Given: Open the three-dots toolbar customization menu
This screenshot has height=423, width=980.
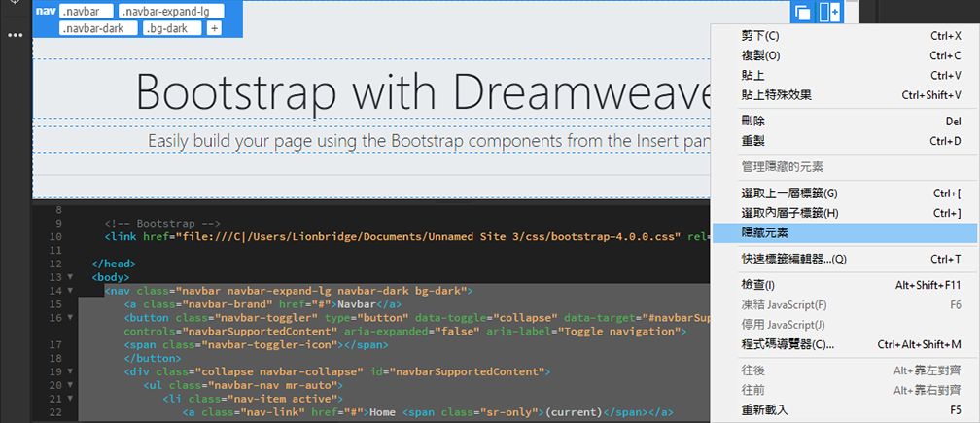Looking at the screenshot, I should tap(15, 35).
